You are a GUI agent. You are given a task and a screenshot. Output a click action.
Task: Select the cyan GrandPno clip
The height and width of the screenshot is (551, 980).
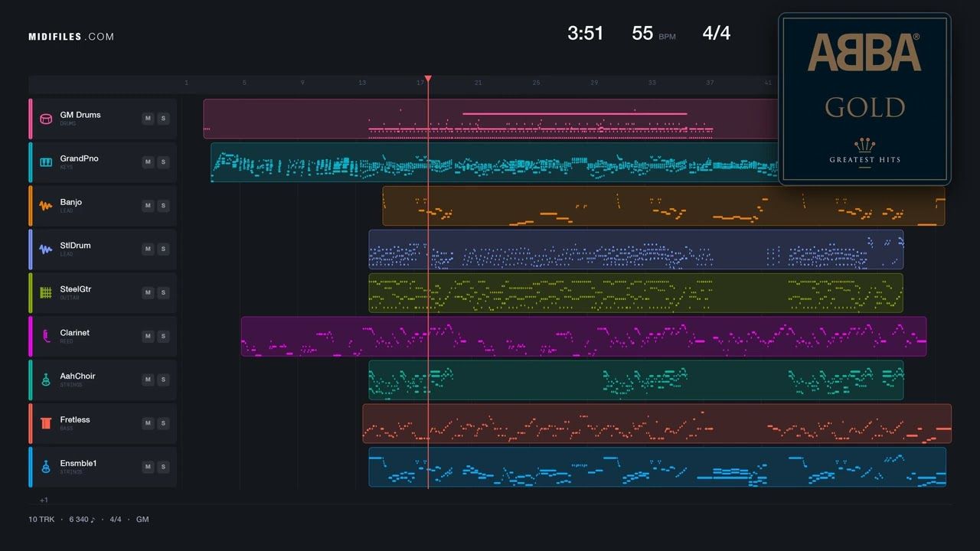(495, 162)
